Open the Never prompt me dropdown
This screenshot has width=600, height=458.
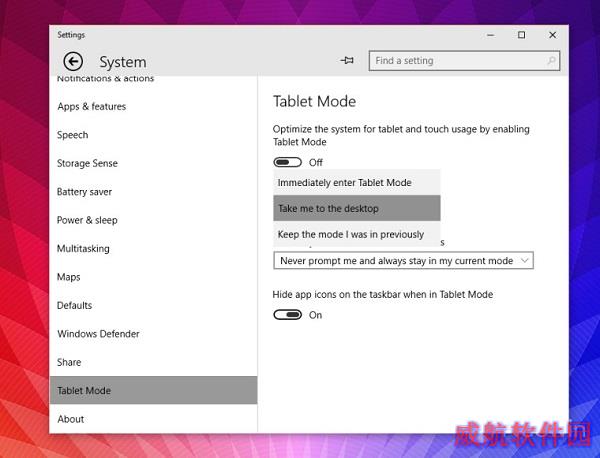403,261
